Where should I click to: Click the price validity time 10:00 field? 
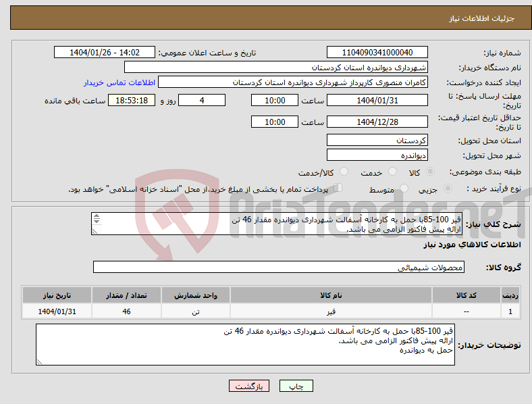click(x=275, y=122)
